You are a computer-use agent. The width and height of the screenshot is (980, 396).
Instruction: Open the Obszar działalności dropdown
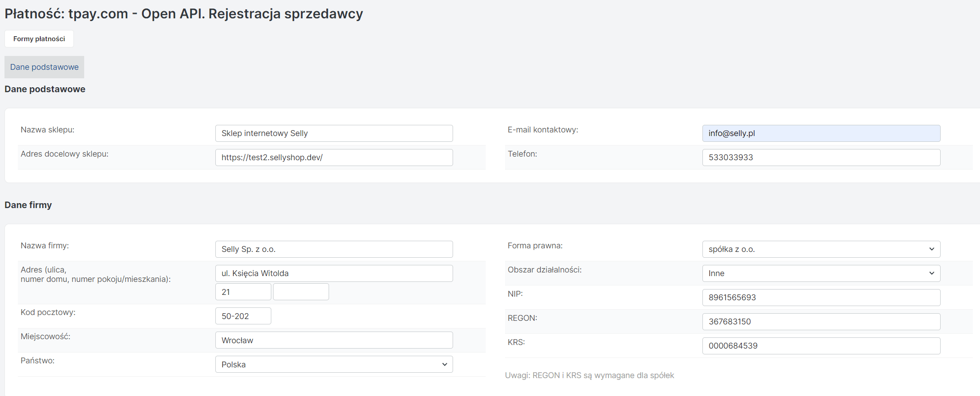[821, 273]
